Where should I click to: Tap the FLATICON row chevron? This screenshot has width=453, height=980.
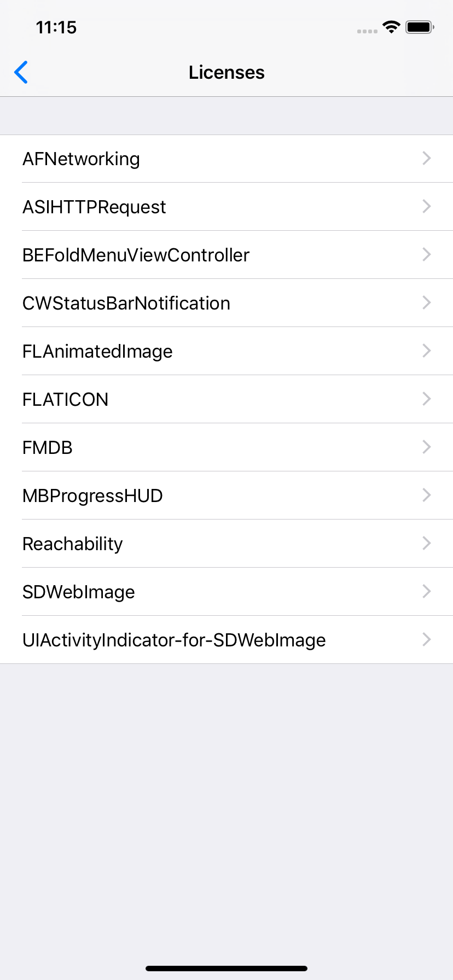pyautogui.click(x=427, y=399)
